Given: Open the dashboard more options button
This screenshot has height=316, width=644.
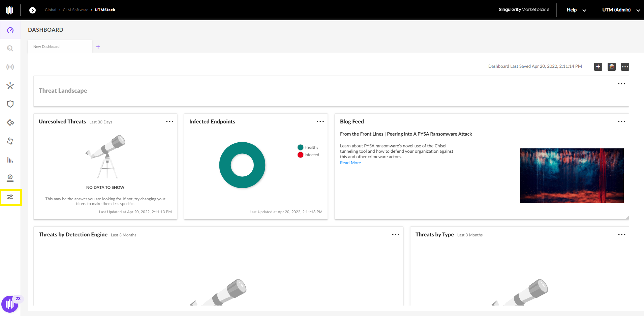Looking at the screenshot, I should tap(625, 67).
